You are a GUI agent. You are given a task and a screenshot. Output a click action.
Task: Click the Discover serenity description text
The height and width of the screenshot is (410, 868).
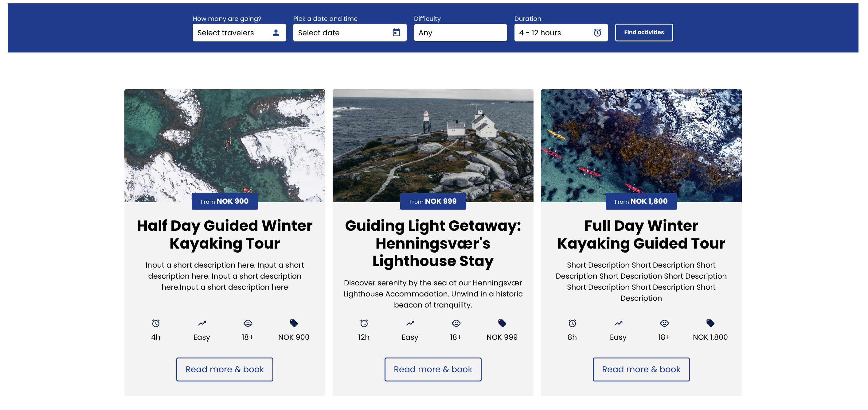pyautogui.click(x=433, y=294)
